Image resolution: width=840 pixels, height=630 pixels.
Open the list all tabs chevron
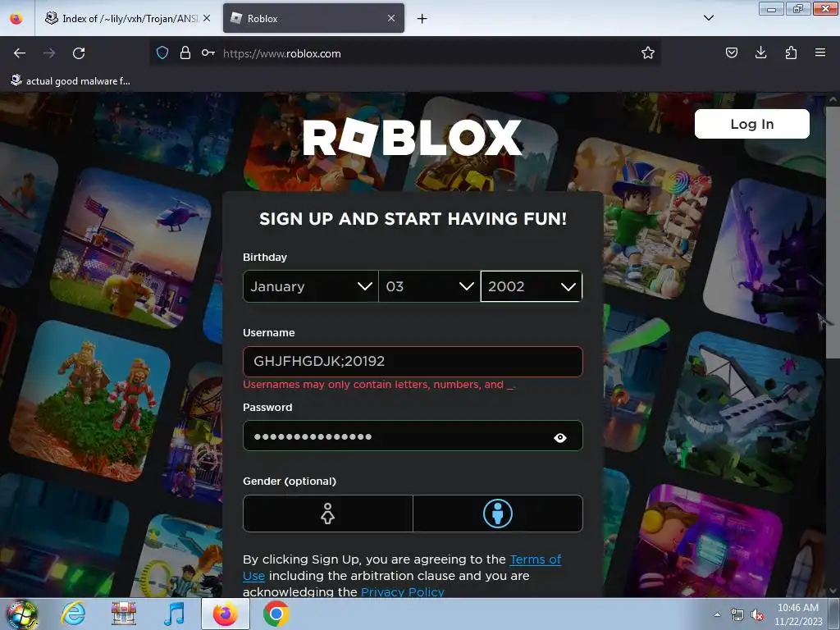pos(708,18)
